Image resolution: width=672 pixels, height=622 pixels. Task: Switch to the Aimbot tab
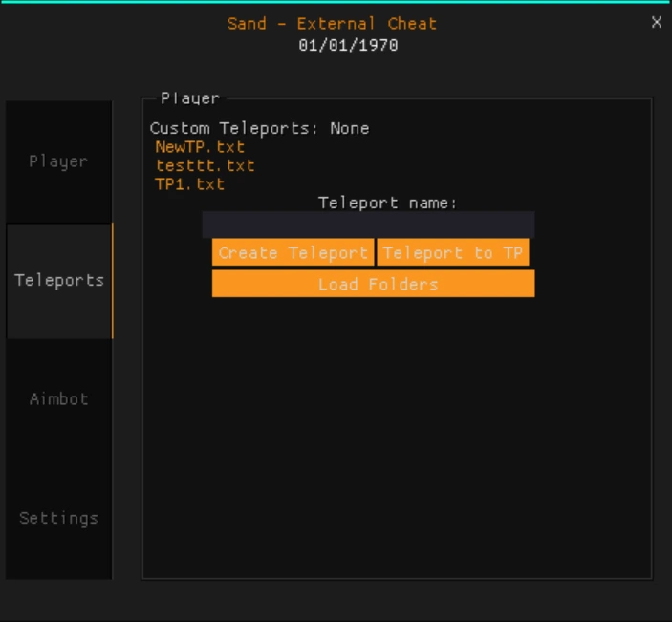[x=58, y=398]
